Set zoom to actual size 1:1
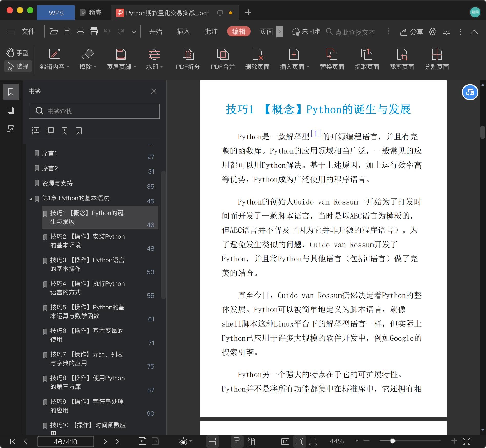 [x=285, y=441]
